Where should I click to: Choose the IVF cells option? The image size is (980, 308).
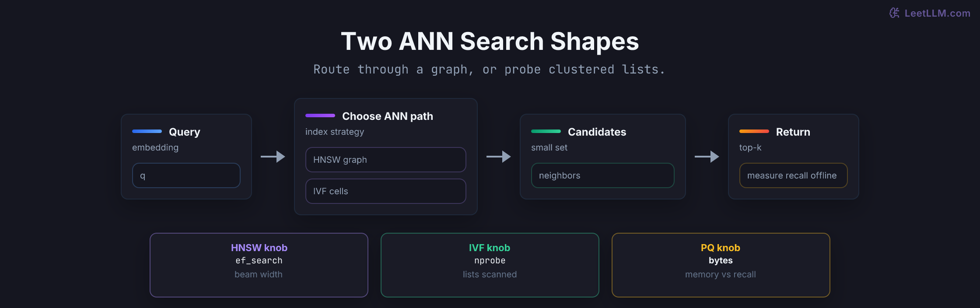(386, 191)
